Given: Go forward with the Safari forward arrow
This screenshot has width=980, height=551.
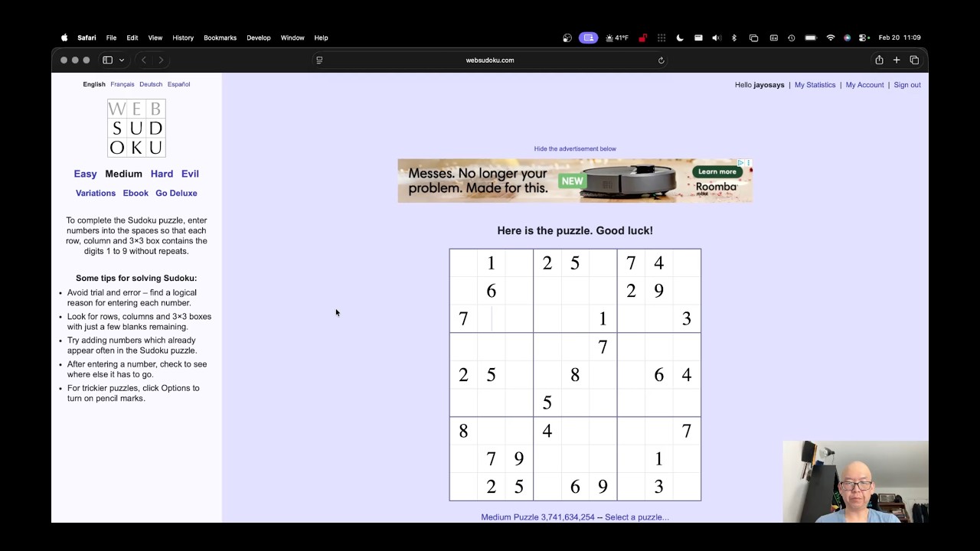Looking at the screenshot, I should tap(161, 60).
